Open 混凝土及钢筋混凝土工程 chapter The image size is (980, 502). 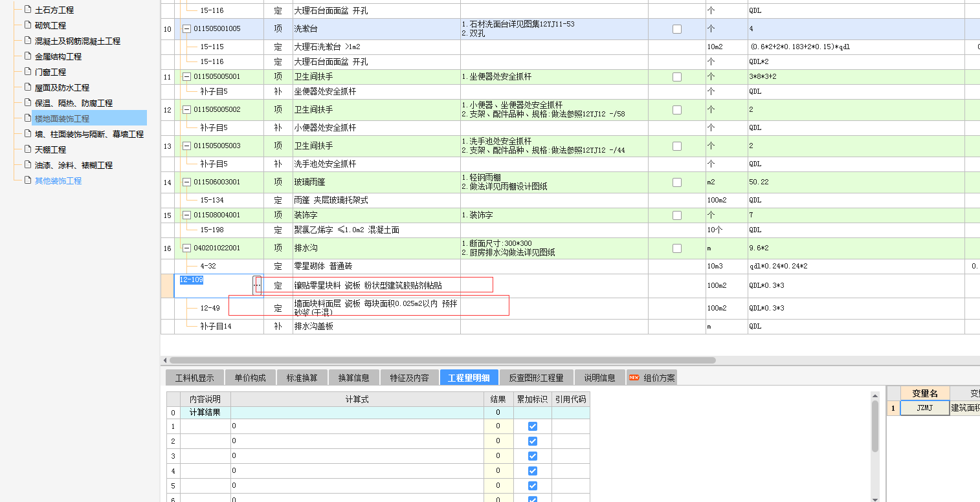[x=77, y=41]
